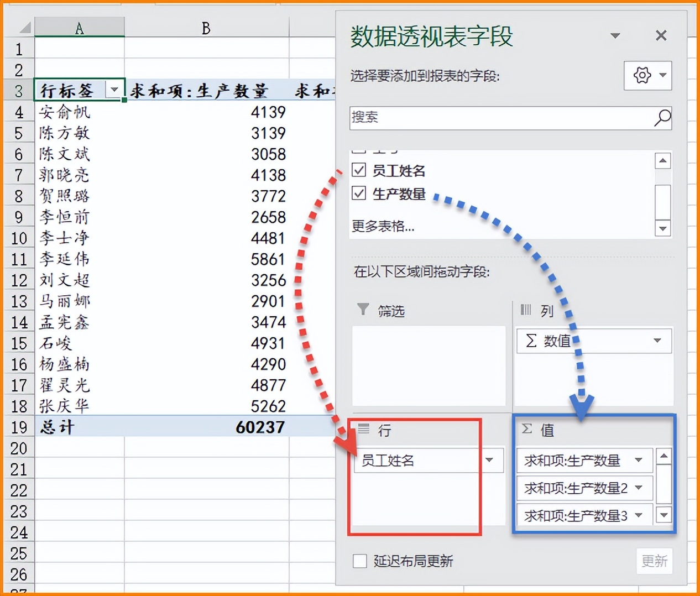Click the AutoSum sigma beside 数值 in columns area
Screen dimensions: 700x596
click(x=532, y=341)
